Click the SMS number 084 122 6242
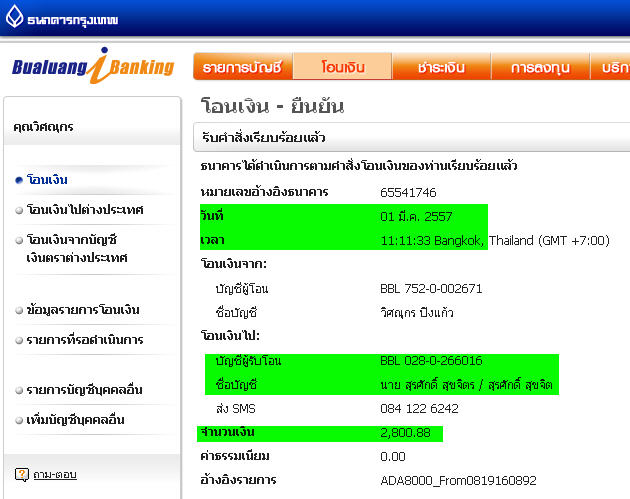The height and width of the screenshot is (499, 630). pos(419,409)
